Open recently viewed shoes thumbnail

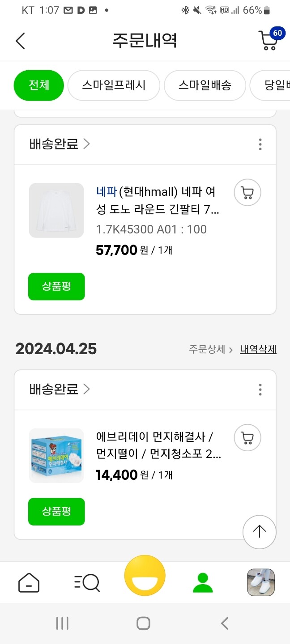pos(260,582)
